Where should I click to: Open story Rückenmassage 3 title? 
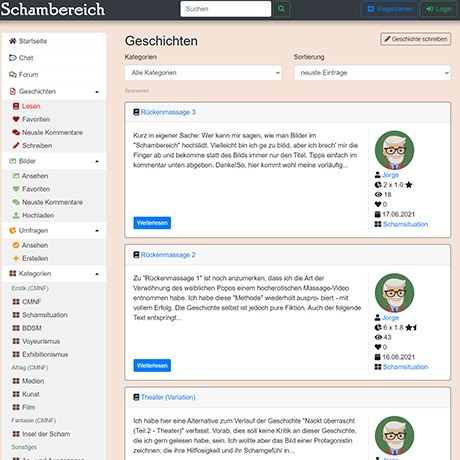pos(168,112)
